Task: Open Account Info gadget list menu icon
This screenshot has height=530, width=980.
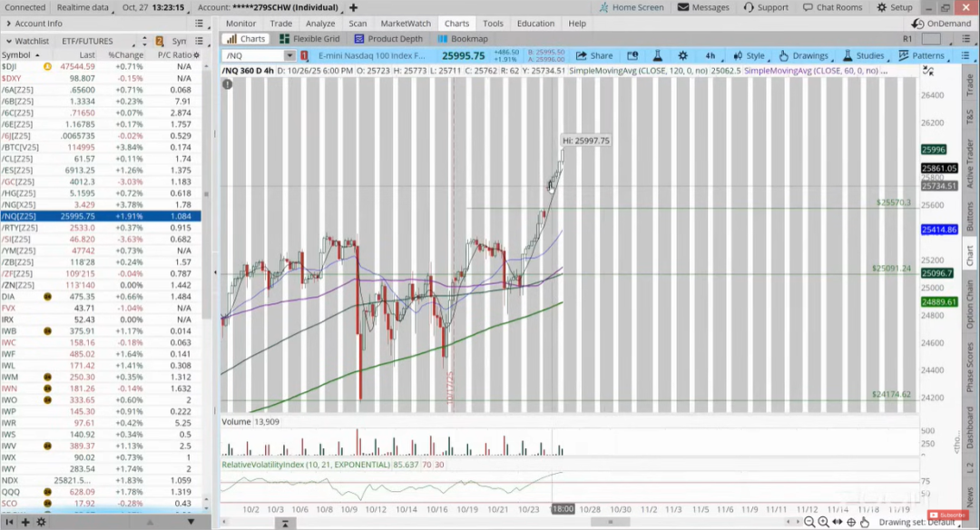Action: [199, 23]
